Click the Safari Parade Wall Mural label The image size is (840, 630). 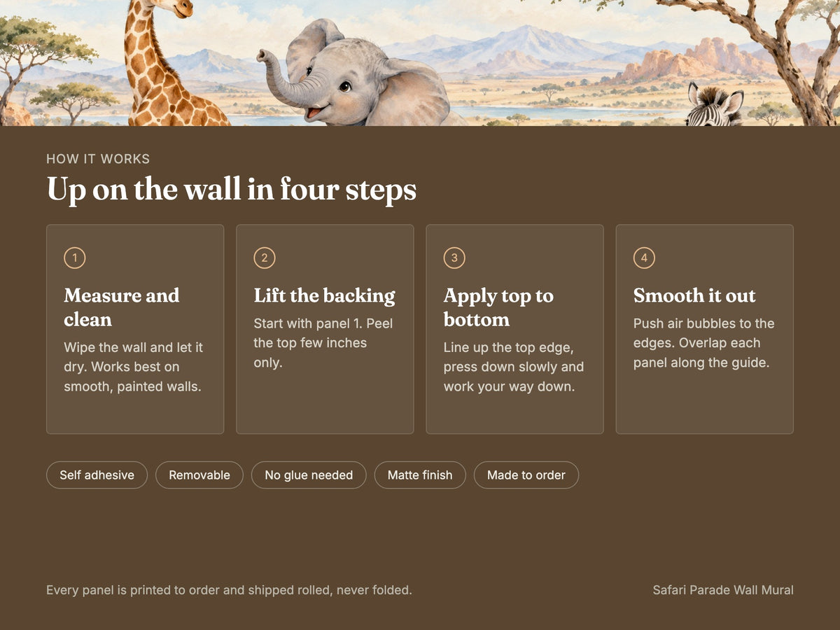point(723,590)
